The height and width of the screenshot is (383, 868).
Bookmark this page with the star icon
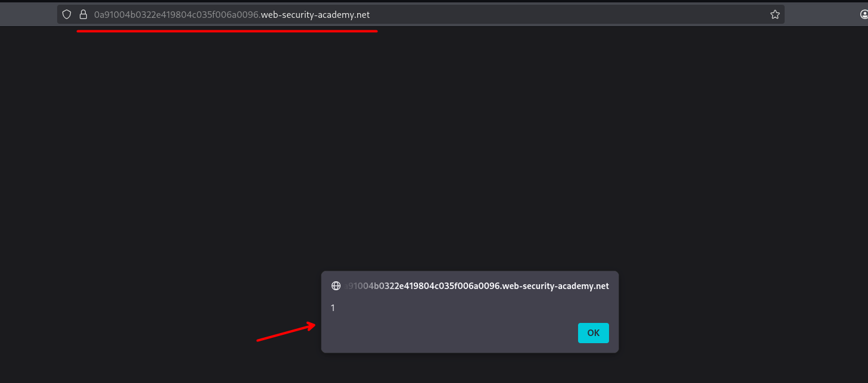[775, 15]
